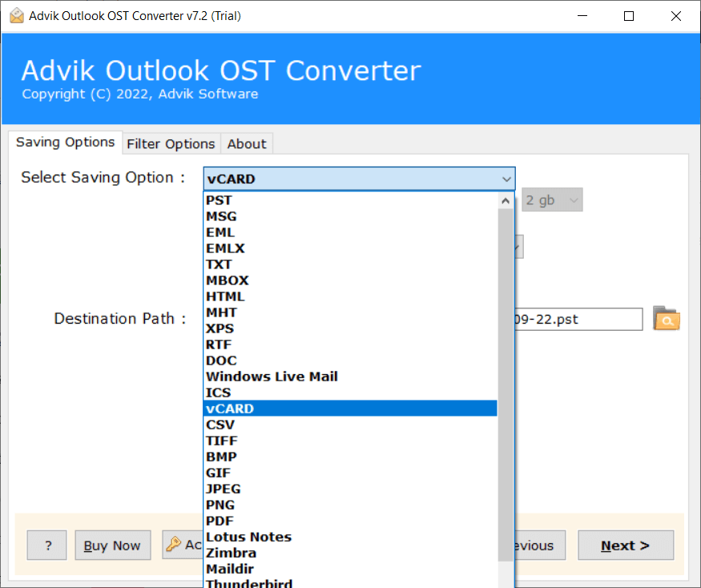Image resolution: width=701 pixels, height=588 pixels.
Task: Select Lotus Notes from the saving list
Action: [x=351, y=537]
